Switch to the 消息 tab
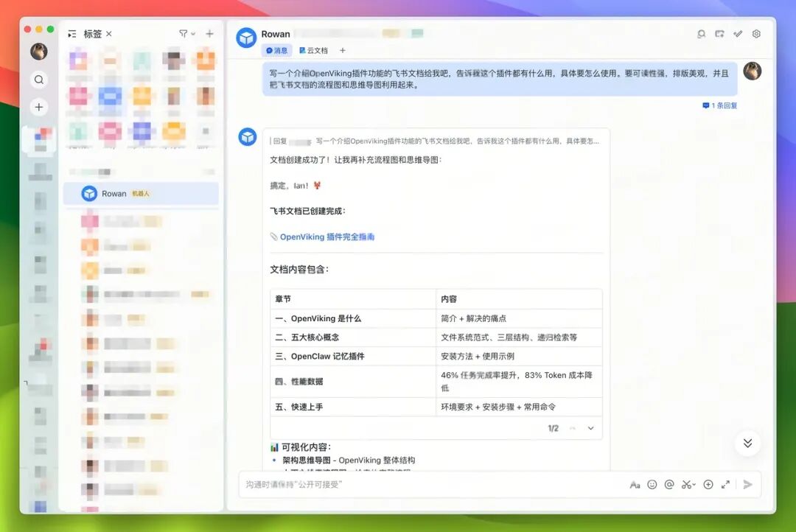 tap(276, 50)
